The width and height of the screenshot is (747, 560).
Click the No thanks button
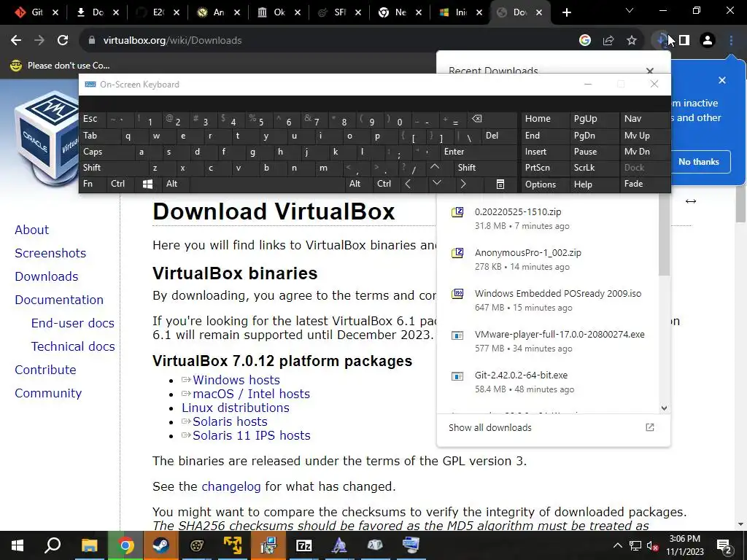[x=698, y=162]
